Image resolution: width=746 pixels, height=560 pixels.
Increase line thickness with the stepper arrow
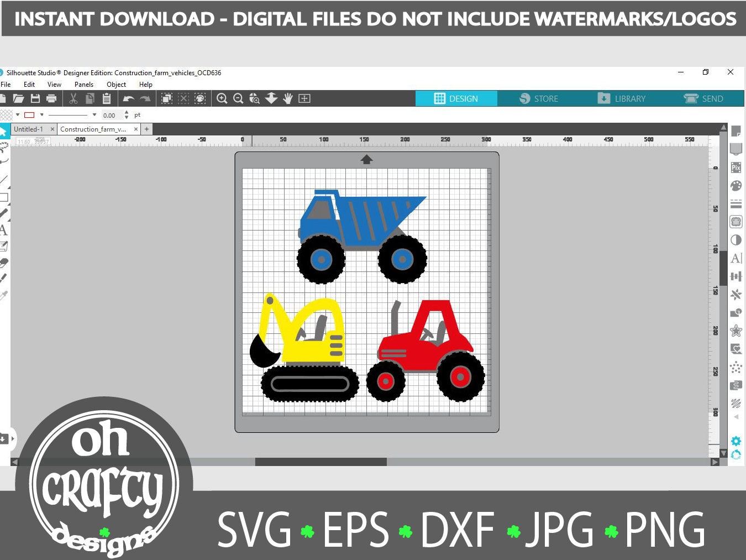(127, 112)
